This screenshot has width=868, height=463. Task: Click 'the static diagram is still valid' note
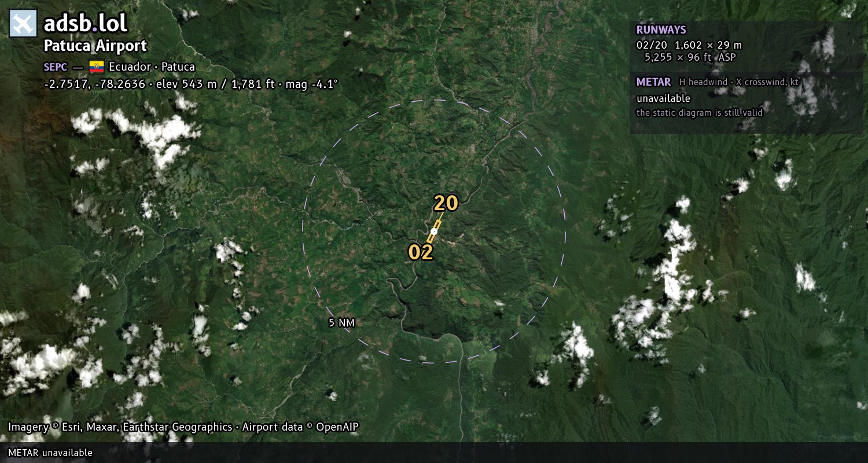tap(700, 113)
